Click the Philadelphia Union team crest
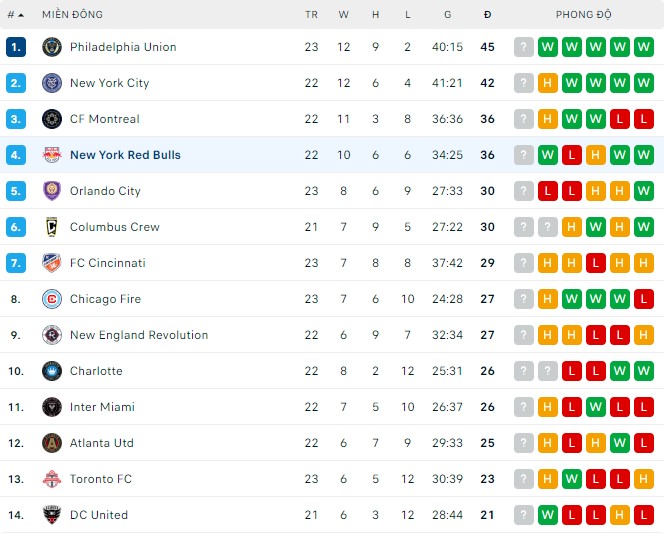This screenshot has width=664, height=535. pos(52,47)
